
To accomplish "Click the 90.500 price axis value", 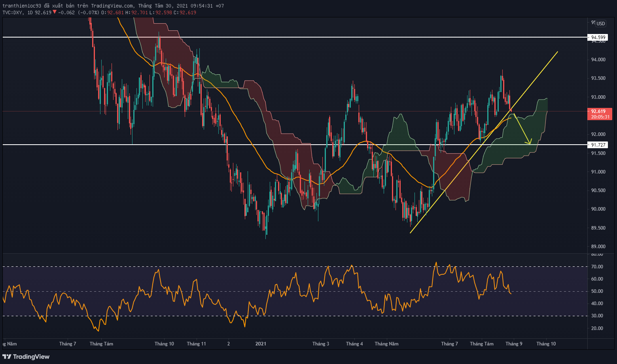I will click(598, 190).
